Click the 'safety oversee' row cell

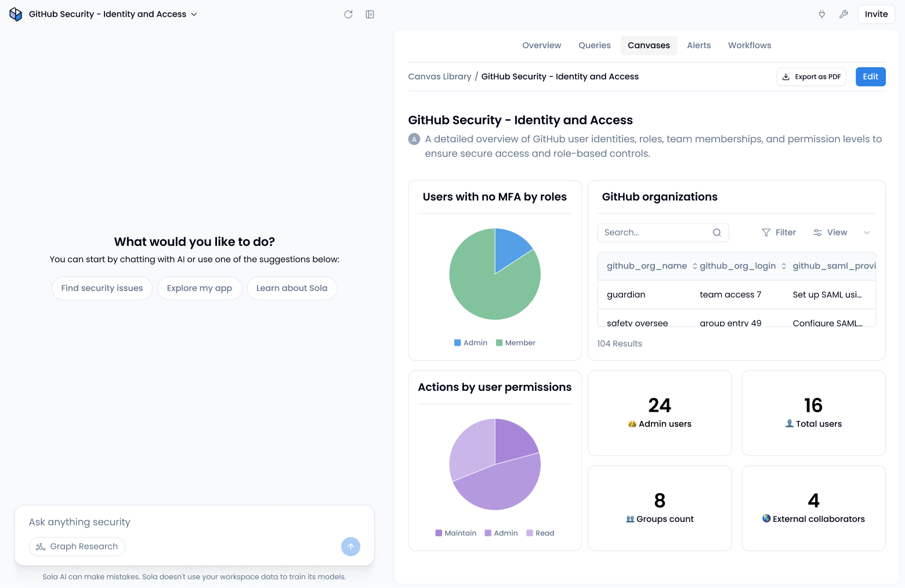[637, 323]
